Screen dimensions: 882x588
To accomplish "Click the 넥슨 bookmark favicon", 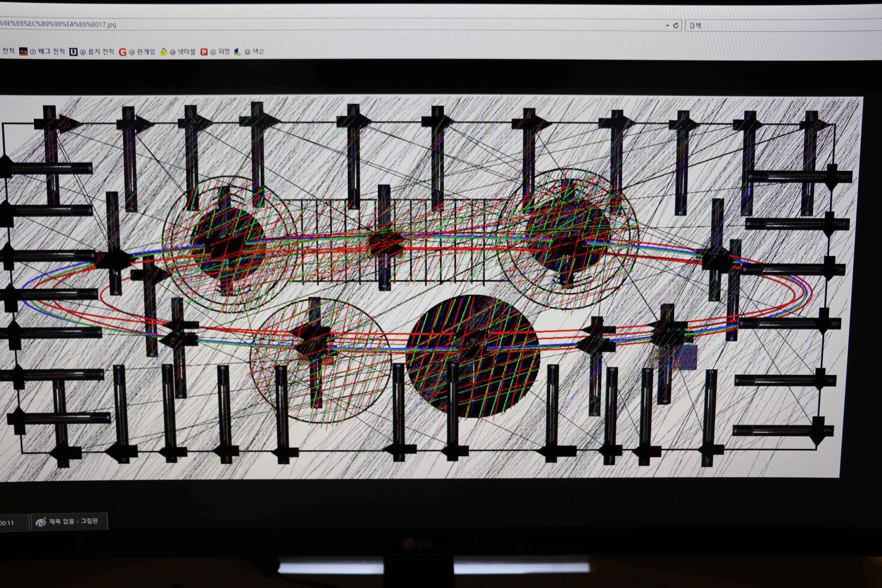I will click(x=238, y=52).
